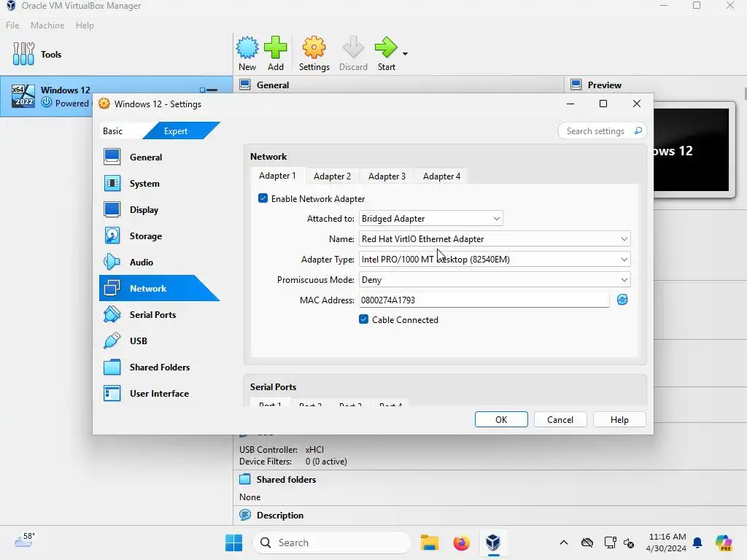Click the Serial Ports section heading
747x560 pixels.
(273, 386)
